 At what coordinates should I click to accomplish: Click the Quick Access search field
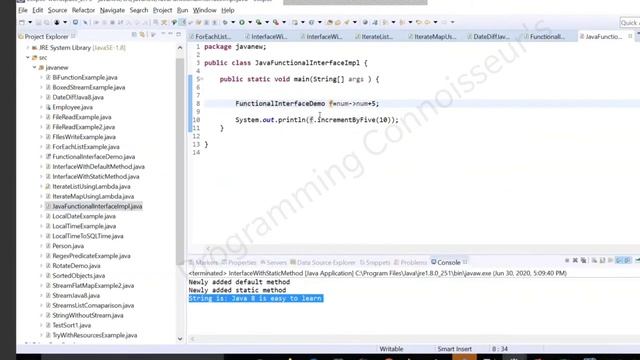(x=630, y=22)
